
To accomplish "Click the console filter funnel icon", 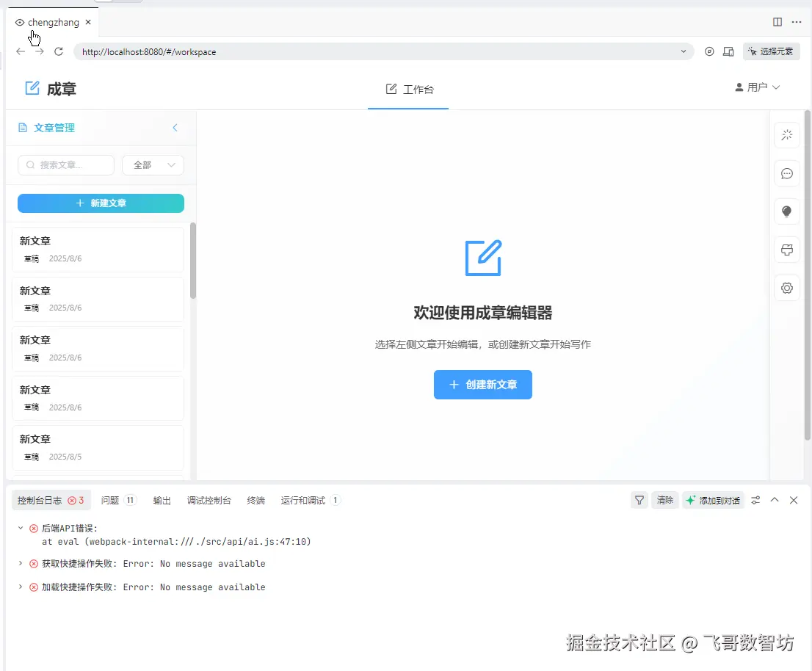I will (x=639, y=500).
